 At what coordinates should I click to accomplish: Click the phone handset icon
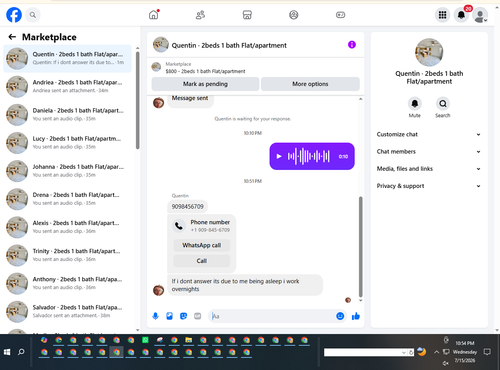pyautogui.click(x=179, y=226)
